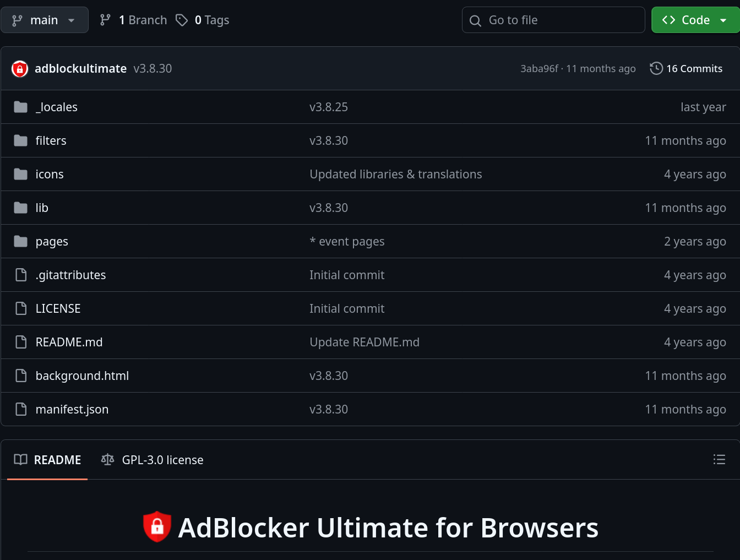
Task: Open the main branch dropdown
Action: pyautogui.click(x=44, y=20)
